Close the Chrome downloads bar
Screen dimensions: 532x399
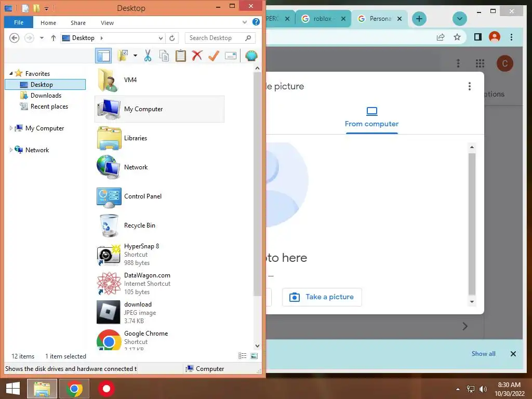(513, 354)
